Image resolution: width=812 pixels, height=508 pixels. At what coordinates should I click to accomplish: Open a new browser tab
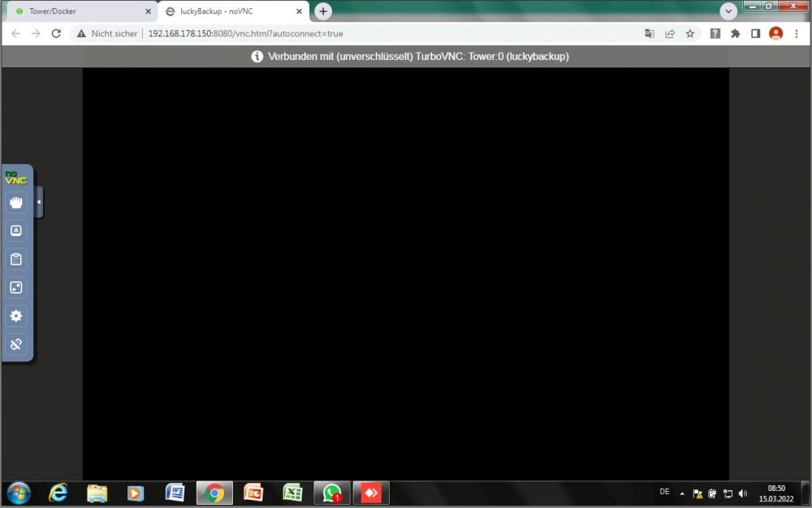323,11
